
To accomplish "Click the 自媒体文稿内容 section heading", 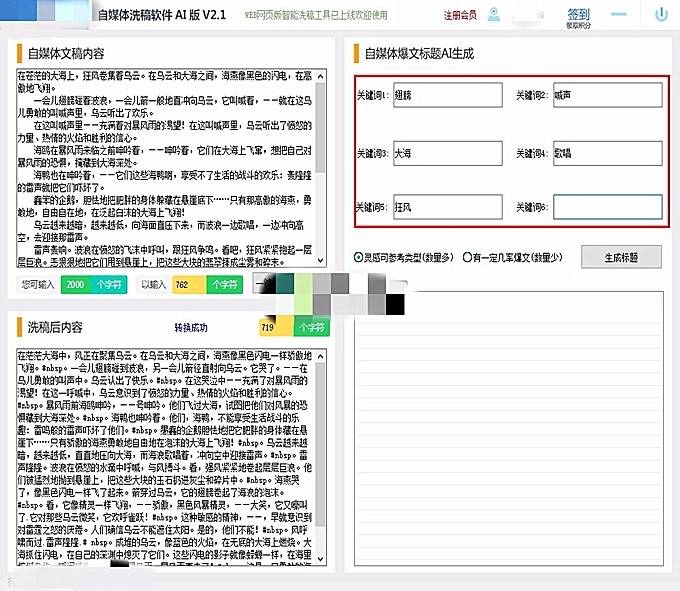I will click(x=66, y=53).
